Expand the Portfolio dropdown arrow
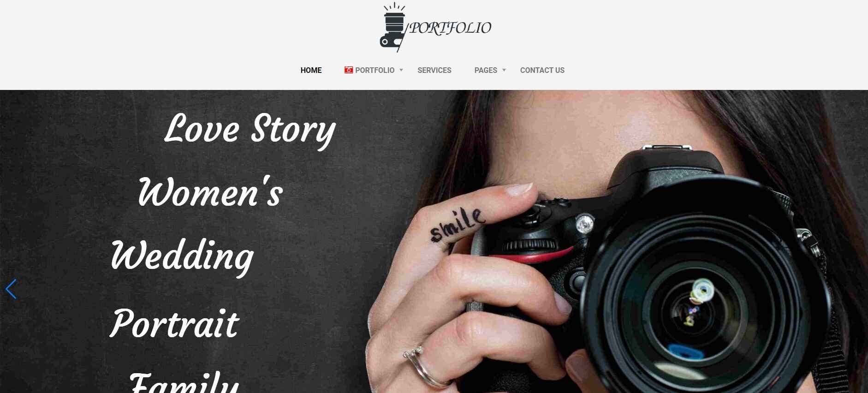The image size is (868, 393). tap(401, 70)
